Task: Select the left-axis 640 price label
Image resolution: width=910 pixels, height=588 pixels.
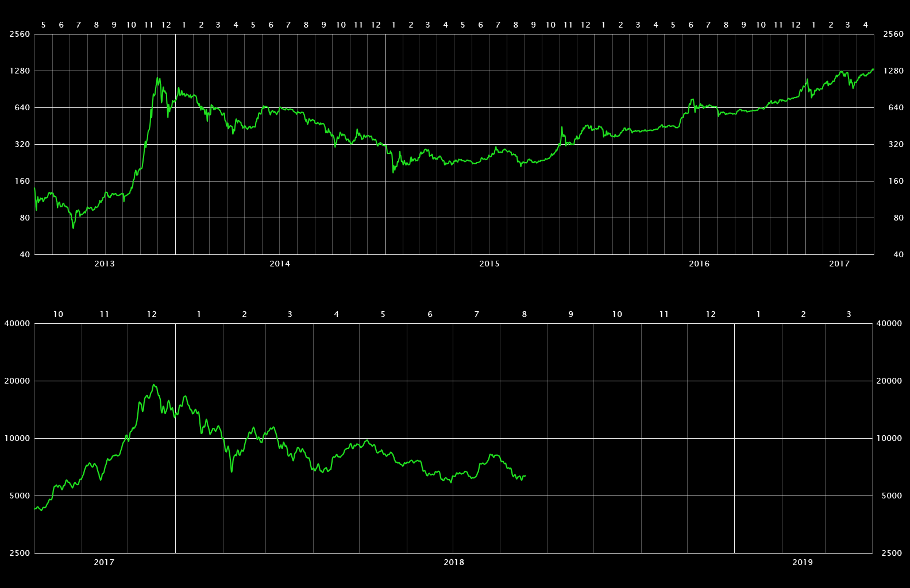Action: click(x=22, y=108)
